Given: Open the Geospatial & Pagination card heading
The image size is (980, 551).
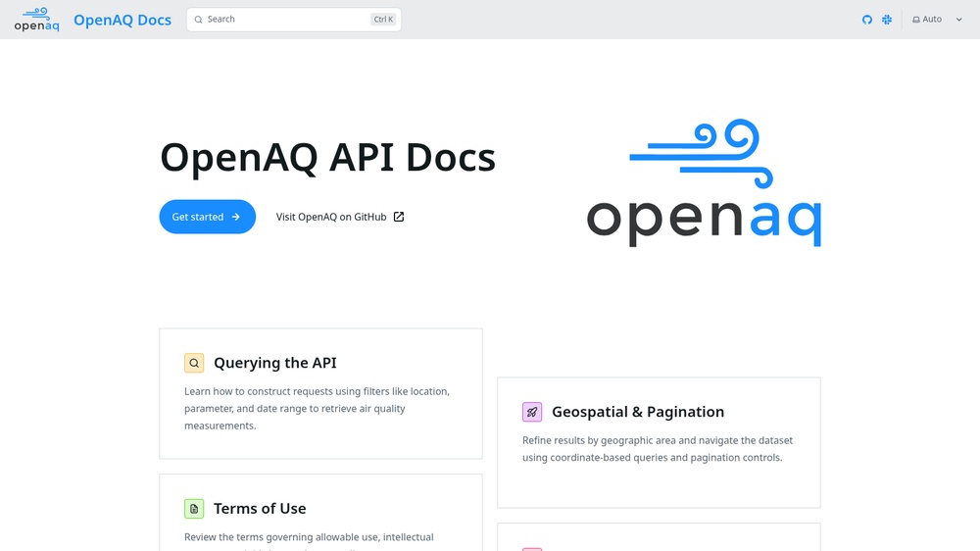Looking at the screenshot, I should pos(638,412).
